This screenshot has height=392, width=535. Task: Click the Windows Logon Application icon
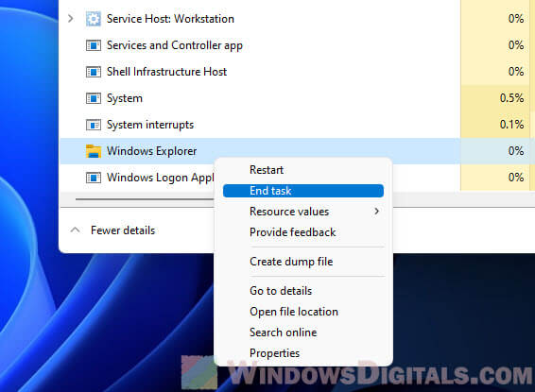[x=94, y=178]
